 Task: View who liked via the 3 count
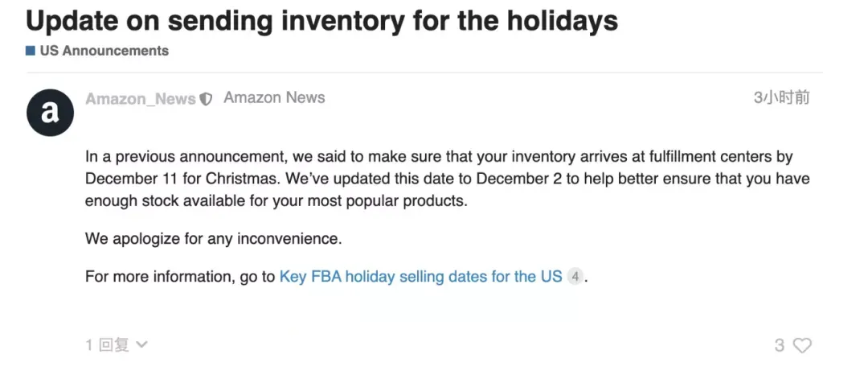coord(780,345)
